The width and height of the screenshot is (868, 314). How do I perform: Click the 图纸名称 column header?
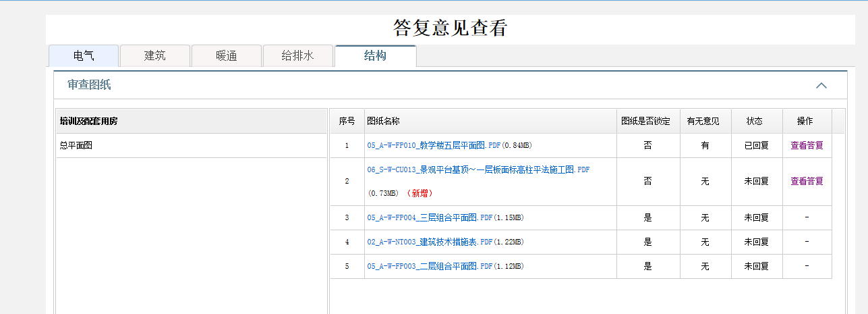[x=384, y=122]
